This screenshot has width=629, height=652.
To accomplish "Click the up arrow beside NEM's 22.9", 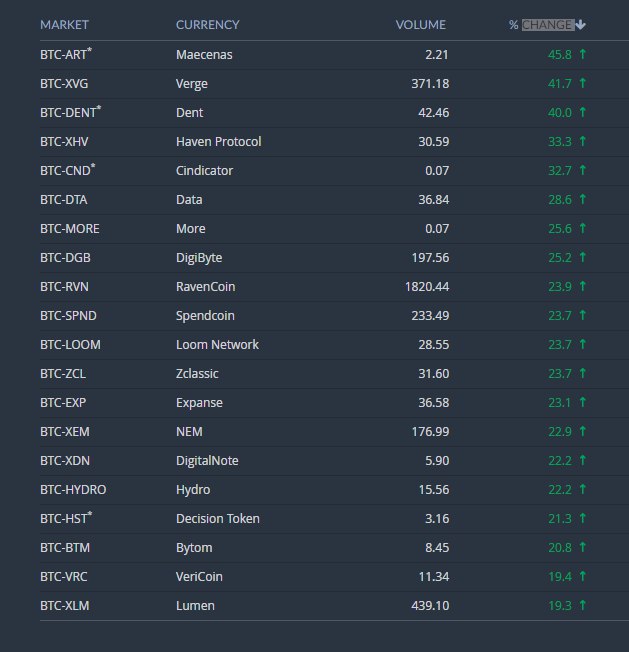I will 583,431.
